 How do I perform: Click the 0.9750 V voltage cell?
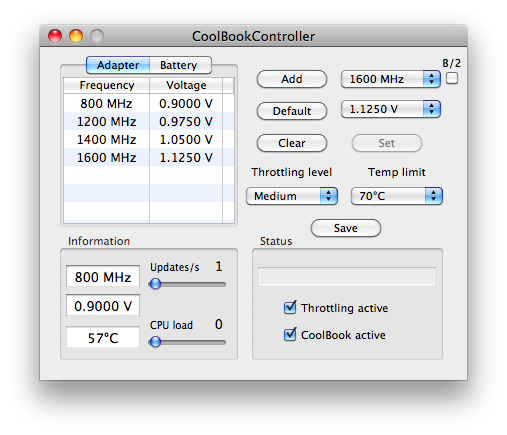click(186, 121)
